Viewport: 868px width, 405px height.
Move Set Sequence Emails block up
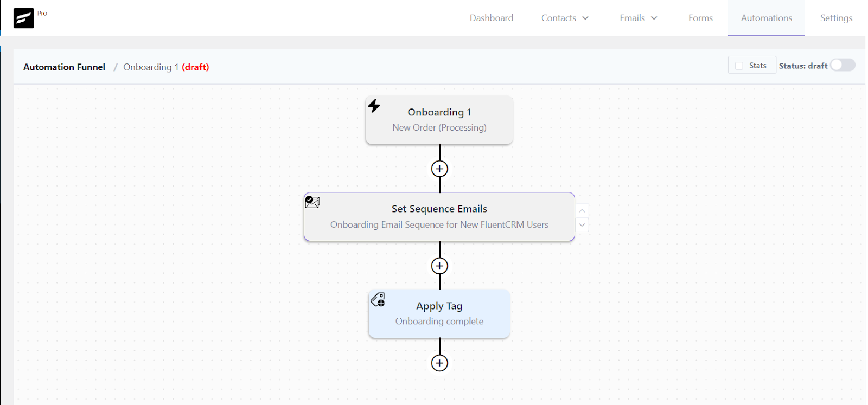pyautogui.click(x=582, y=210)
